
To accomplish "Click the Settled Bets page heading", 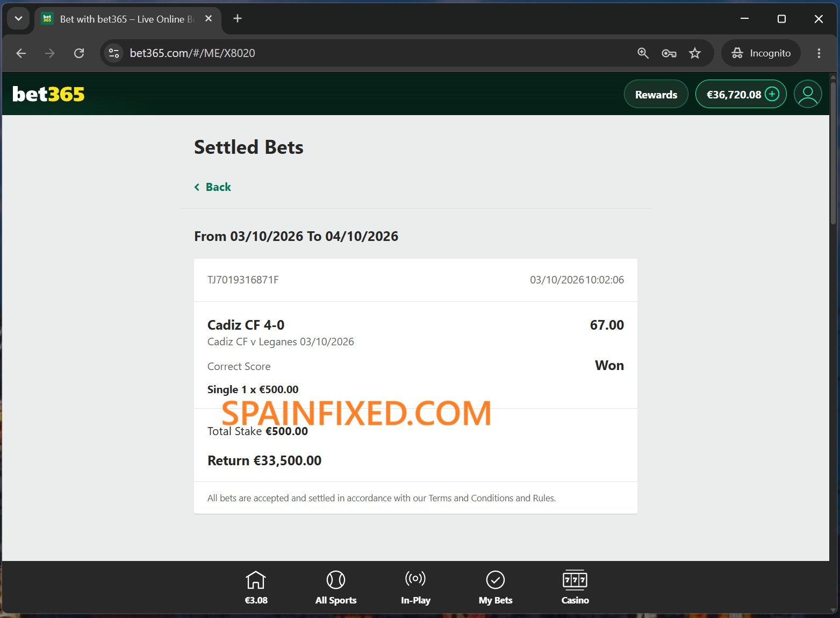I will 249,147.
